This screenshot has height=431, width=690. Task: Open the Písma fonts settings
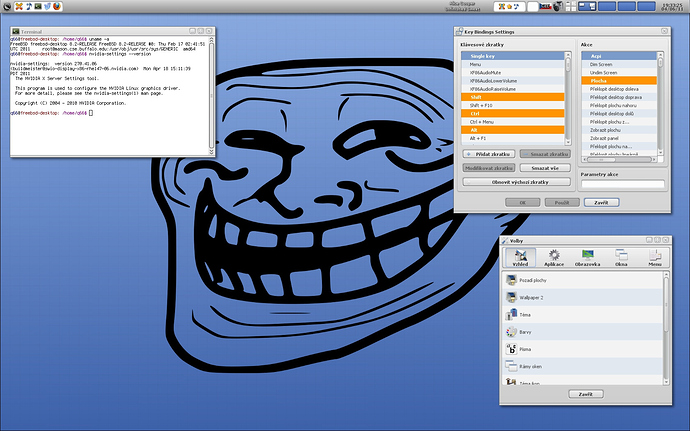(525, 349)
